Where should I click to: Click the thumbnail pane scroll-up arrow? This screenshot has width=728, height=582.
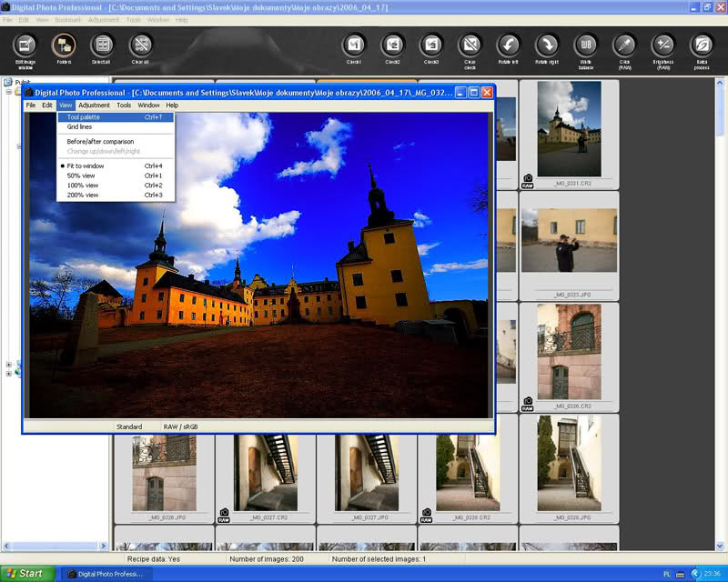click(720, 83)
